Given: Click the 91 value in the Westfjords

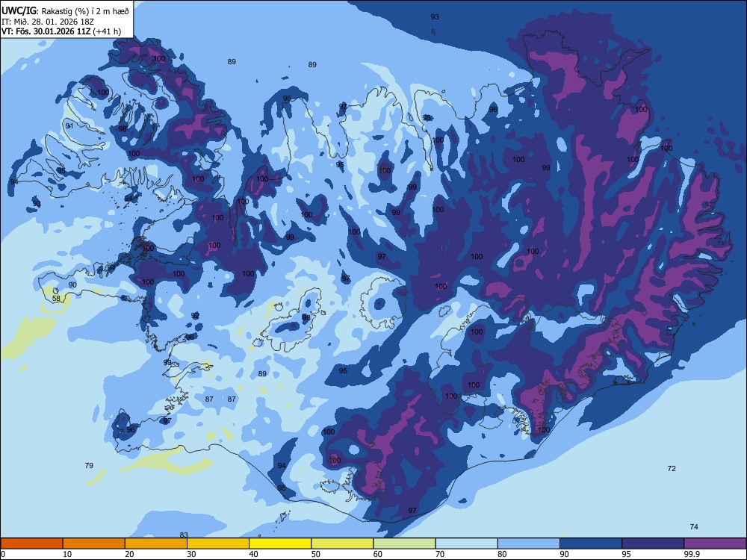Looking at the screenshot, I should point(69,125).
